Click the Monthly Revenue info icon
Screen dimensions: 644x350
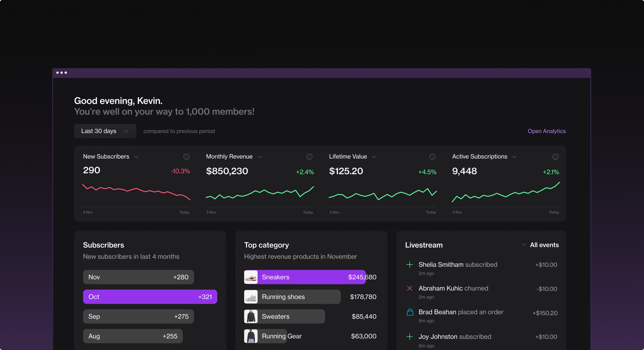click(309, 157)
